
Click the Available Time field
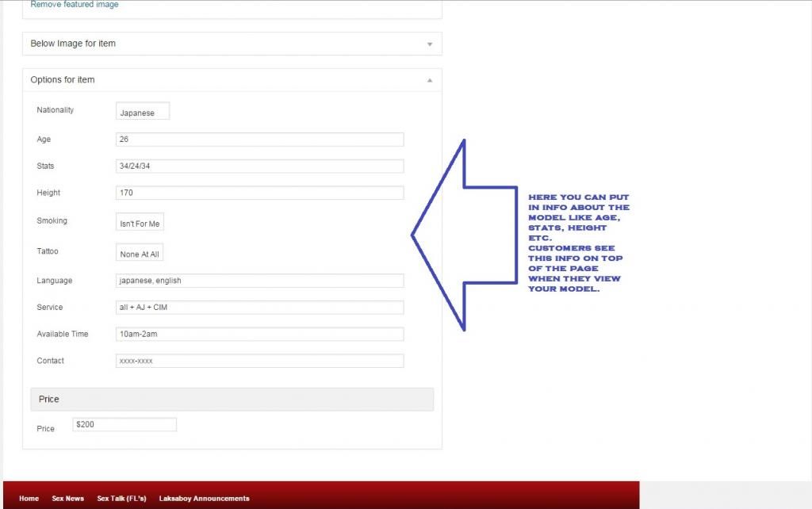[259, 334]
